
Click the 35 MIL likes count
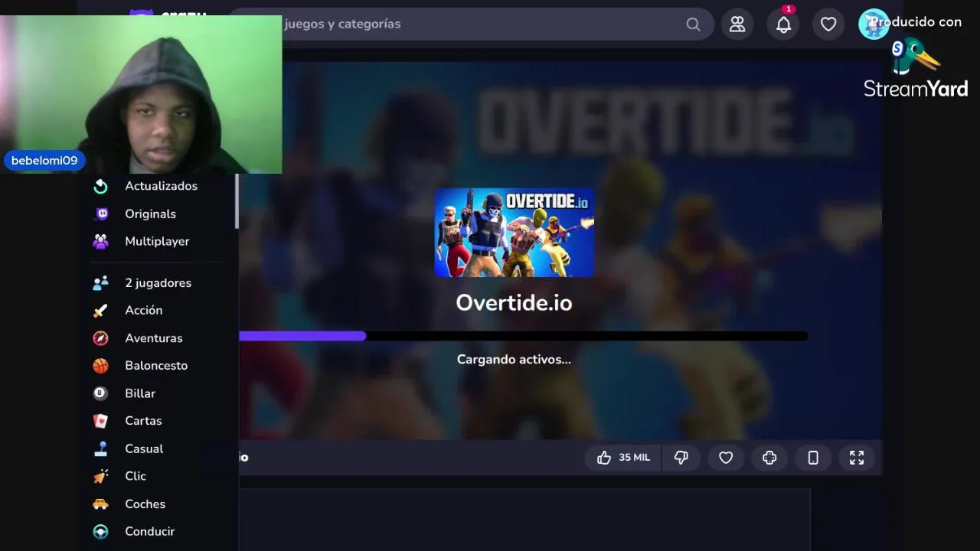point(634,458)
